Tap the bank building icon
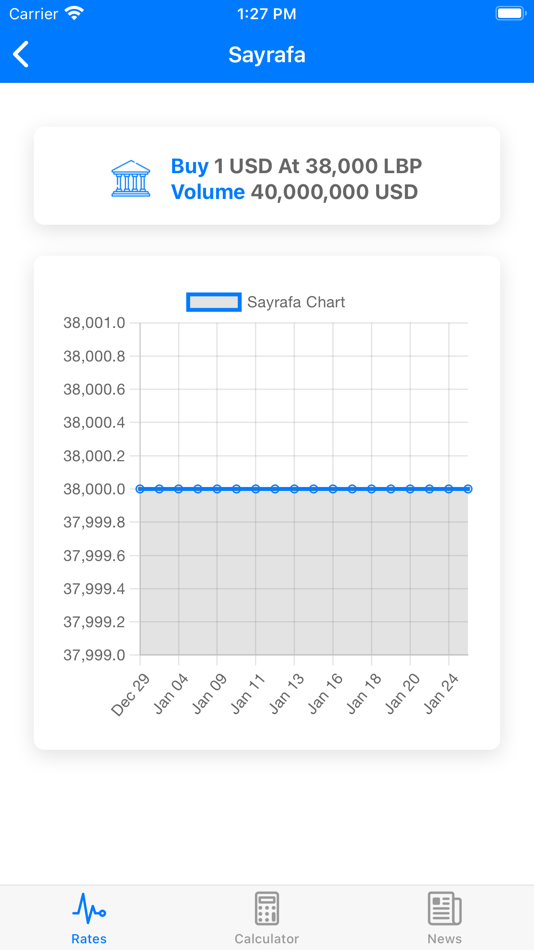The width and height of the screenshot is (534, 950). point(131,179)
